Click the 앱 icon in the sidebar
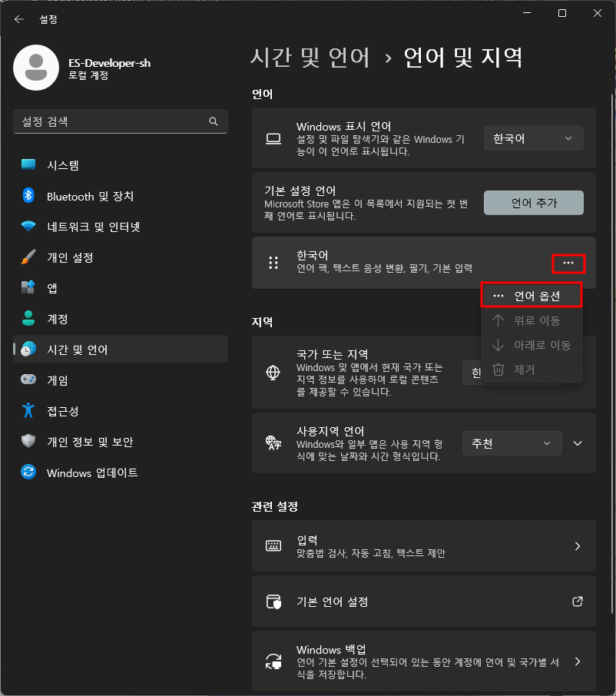This screenshot has height=696, width=616. pyautogui.click(x=28, y=287)
